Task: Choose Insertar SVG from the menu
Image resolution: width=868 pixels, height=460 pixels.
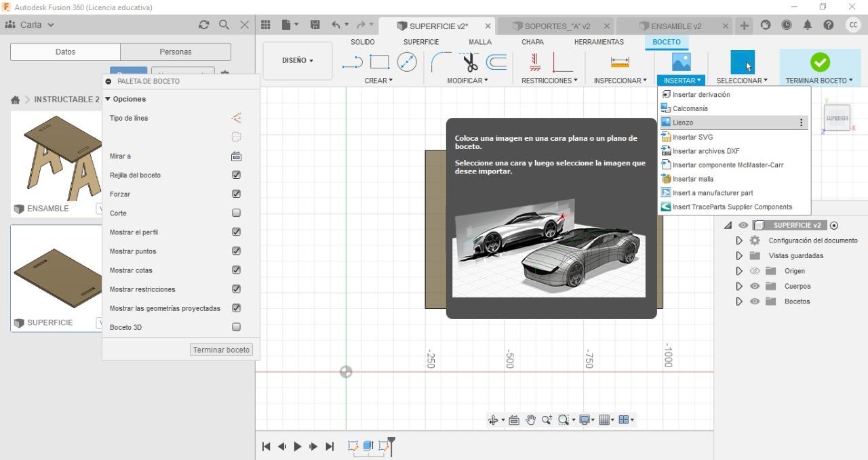Action: point(692,137)
